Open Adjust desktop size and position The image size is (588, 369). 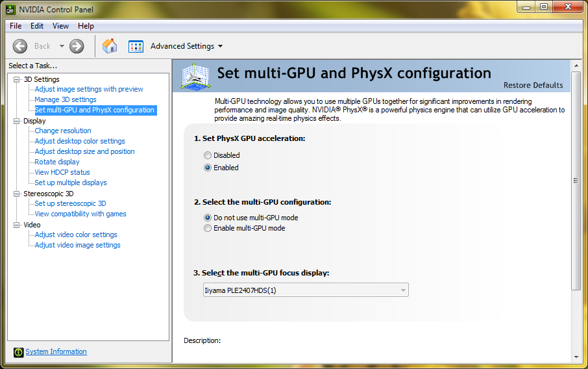pos(85,151)
